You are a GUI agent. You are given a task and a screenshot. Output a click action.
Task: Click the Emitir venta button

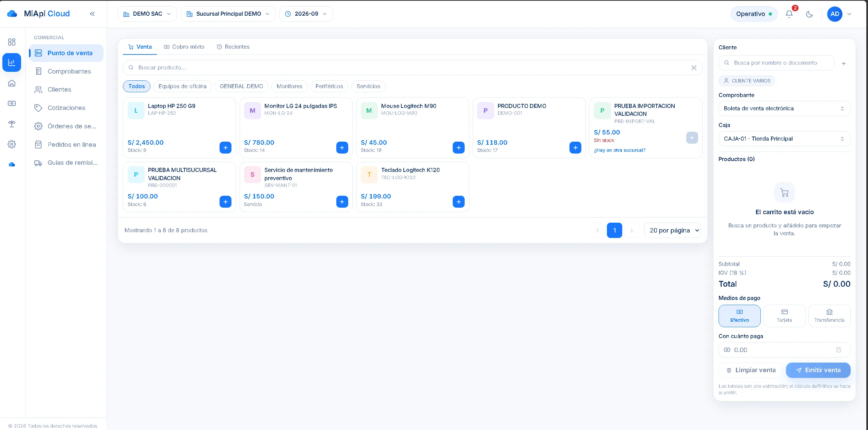(x=818, y=370)
